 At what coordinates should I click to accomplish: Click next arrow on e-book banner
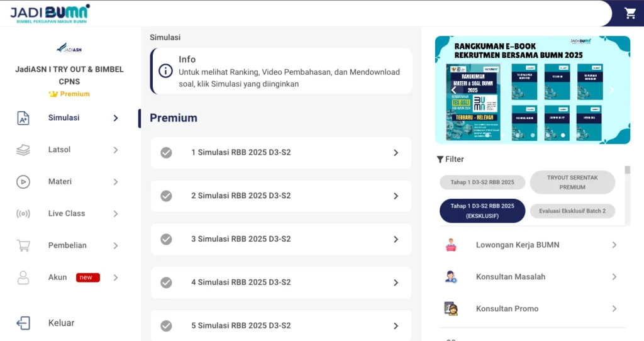tap(611, 89)
